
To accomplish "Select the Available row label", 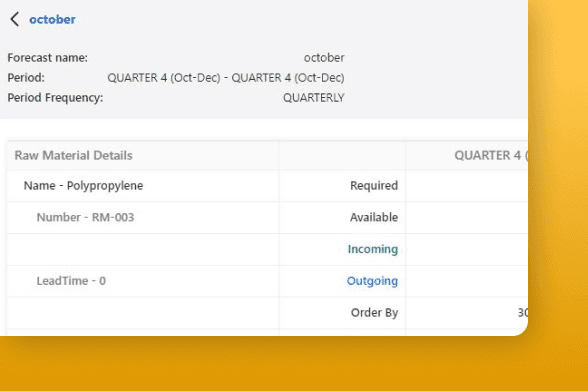I will point(374,217).
